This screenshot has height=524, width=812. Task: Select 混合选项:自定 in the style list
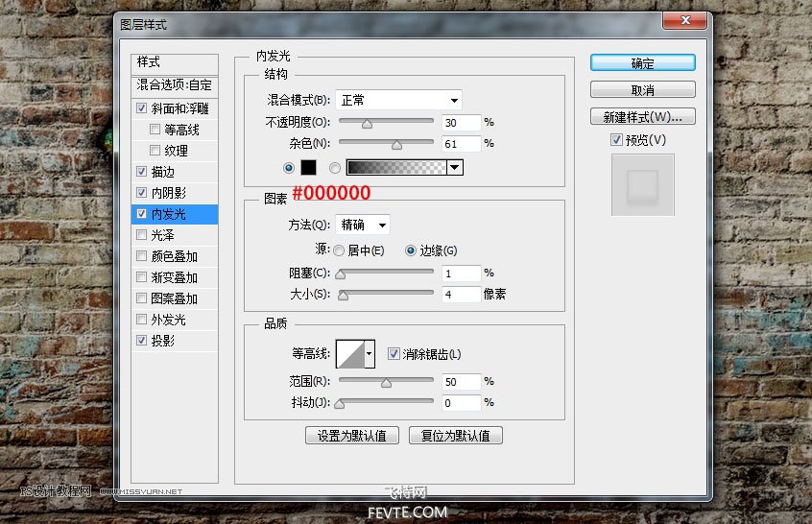[x=175, y=85]
